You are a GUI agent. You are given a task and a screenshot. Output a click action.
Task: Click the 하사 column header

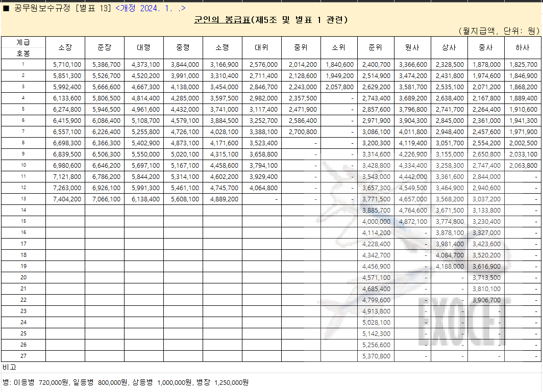[x=523, y=47]
